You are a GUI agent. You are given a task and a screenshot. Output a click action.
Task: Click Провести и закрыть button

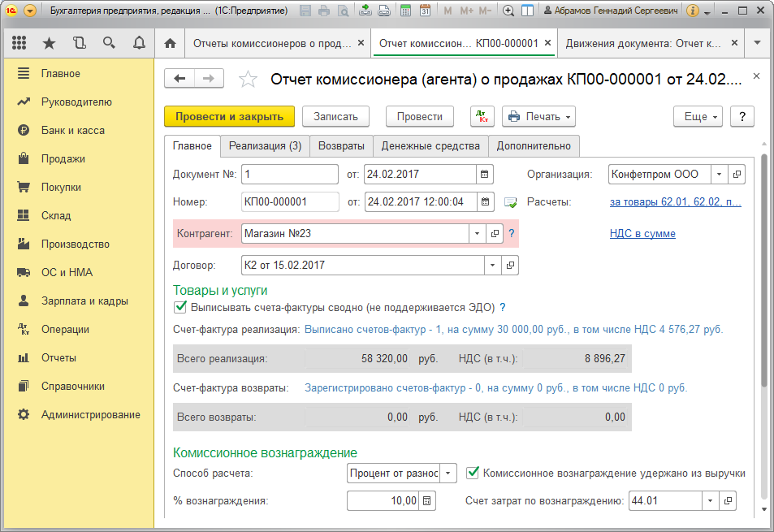click(x=230, y=116)
